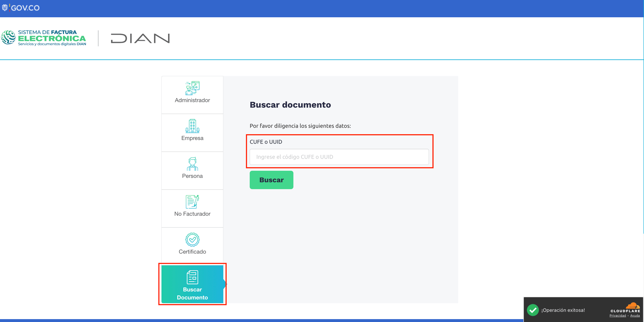Viewport: 644px width, 322px height.
Task: Click the Cloudflare cloud logo
Action: (632, 305)
